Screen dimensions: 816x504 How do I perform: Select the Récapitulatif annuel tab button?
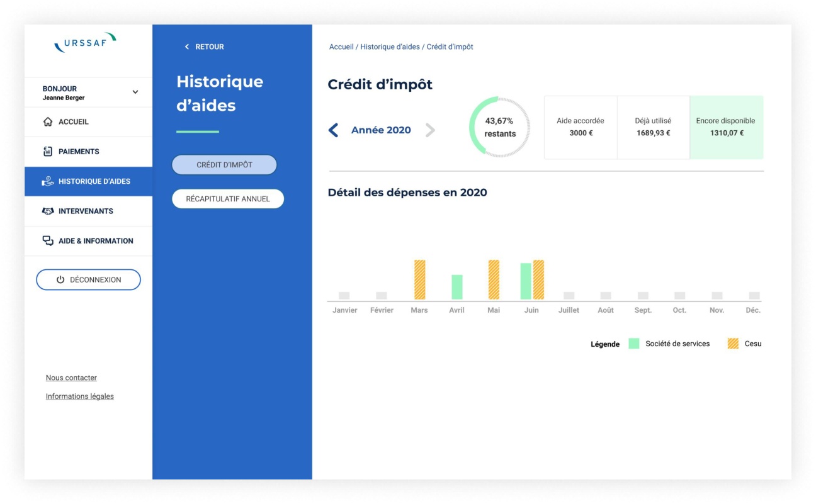pyautogui.click(x=228, y=199)
